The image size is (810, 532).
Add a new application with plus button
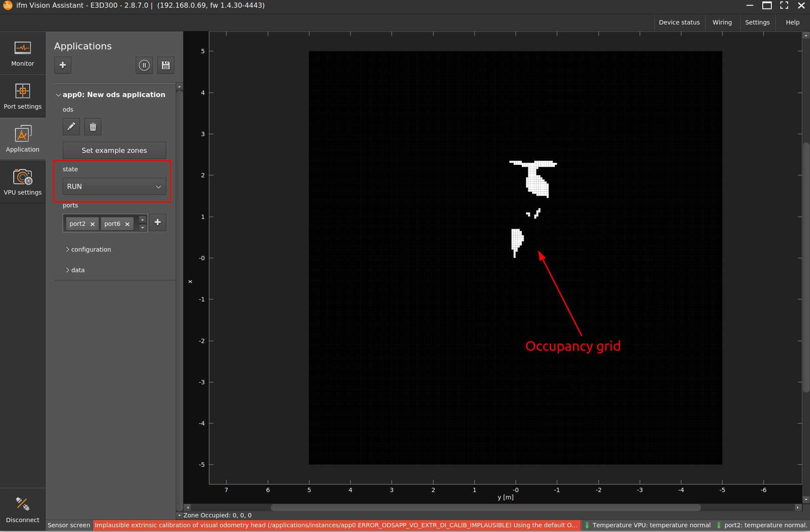point(63,65)
